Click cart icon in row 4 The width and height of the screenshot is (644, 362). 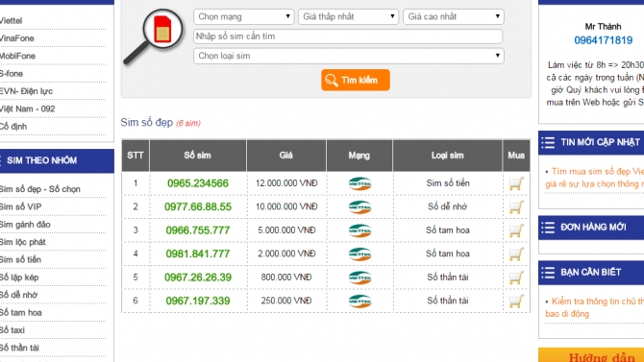[516, 253]
